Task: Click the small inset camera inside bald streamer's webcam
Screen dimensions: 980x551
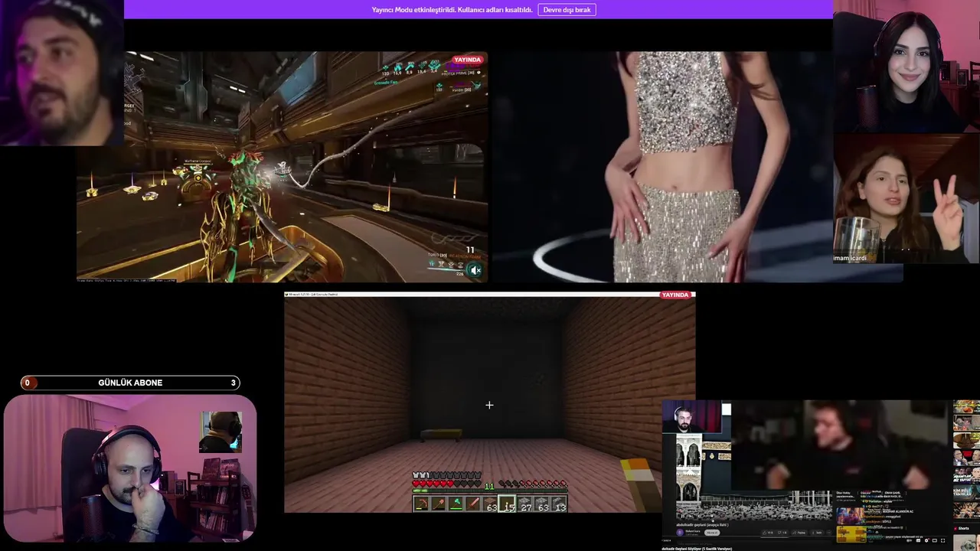Action: pos(221,432)
